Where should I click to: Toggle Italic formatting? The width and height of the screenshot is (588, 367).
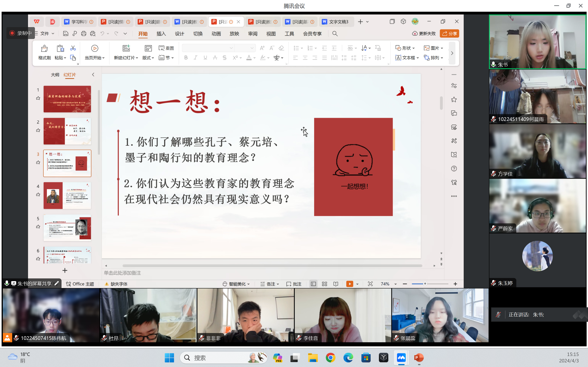pos(195,58)
